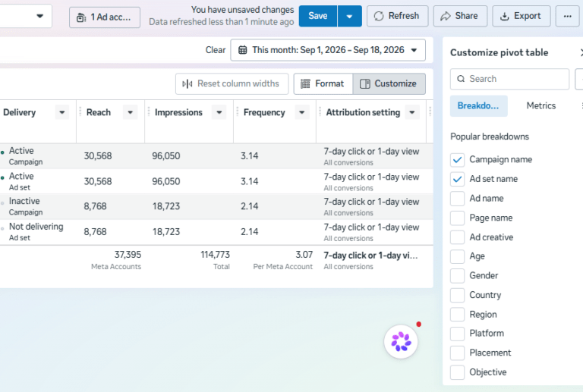Click the magnifier icon in Search
Image resolution: width=583 pixels, height=392 pixels.
[x=461, y=79]
